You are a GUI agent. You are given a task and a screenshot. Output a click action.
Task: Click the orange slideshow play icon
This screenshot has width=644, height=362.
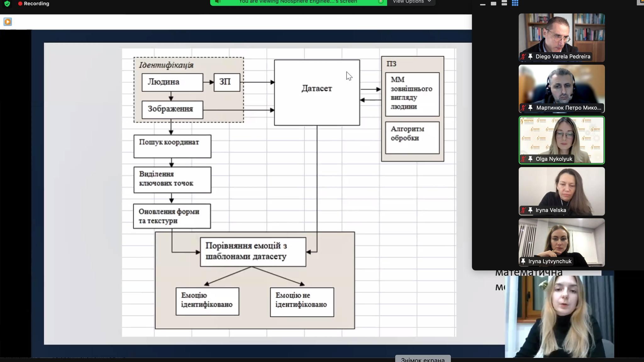point(8,22)
